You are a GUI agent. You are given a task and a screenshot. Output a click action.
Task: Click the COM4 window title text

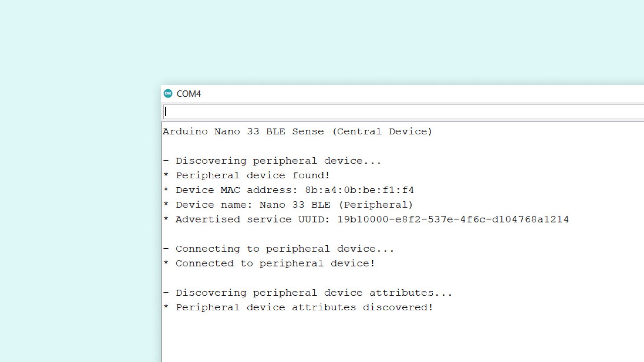(x=189, y=94)
